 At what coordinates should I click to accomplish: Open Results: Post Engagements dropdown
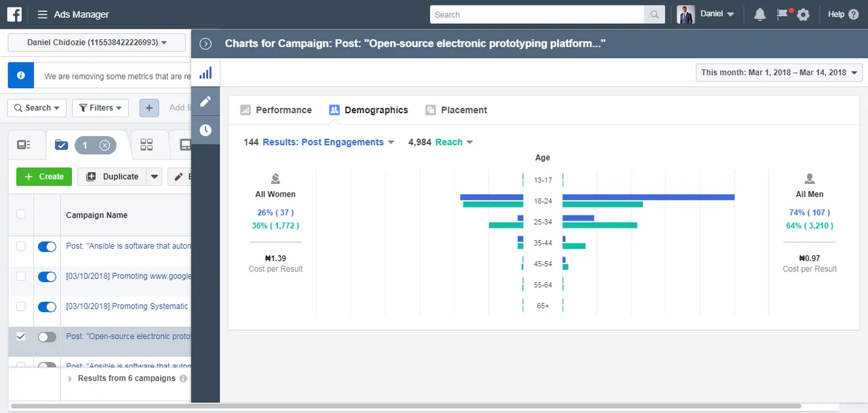pos(328,142)
